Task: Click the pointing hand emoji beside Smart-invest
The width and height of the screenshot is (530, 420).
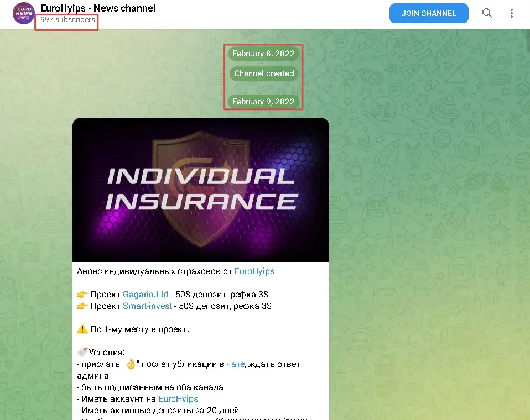Action: tap(82, 306)
